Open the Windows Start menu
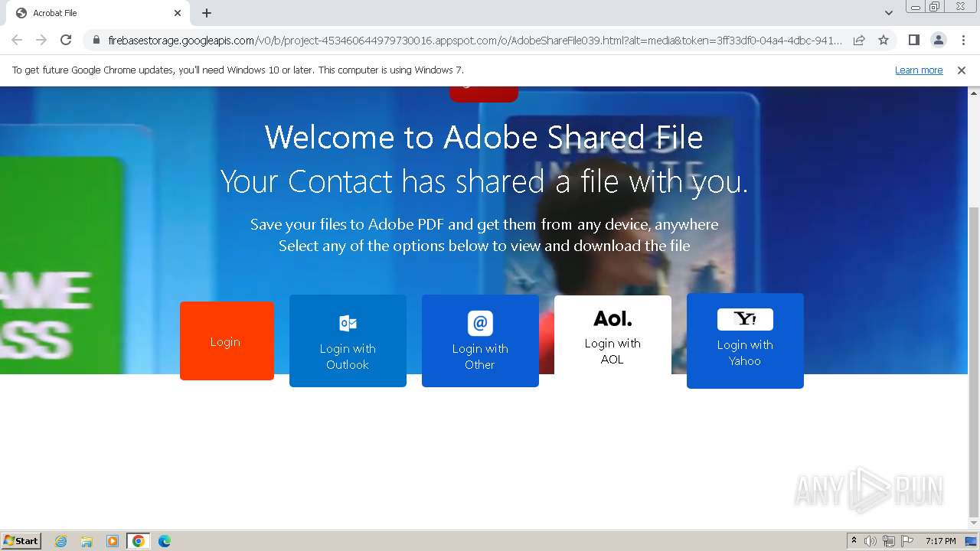The width and height of the screenshot is (980, 551). (21, 540)
